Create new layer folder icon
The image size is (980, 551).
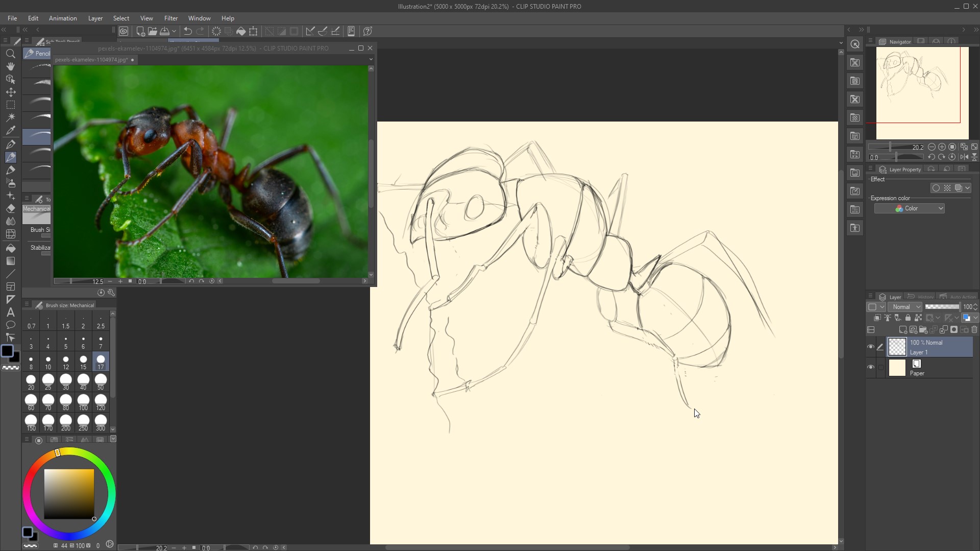[923, 330]
